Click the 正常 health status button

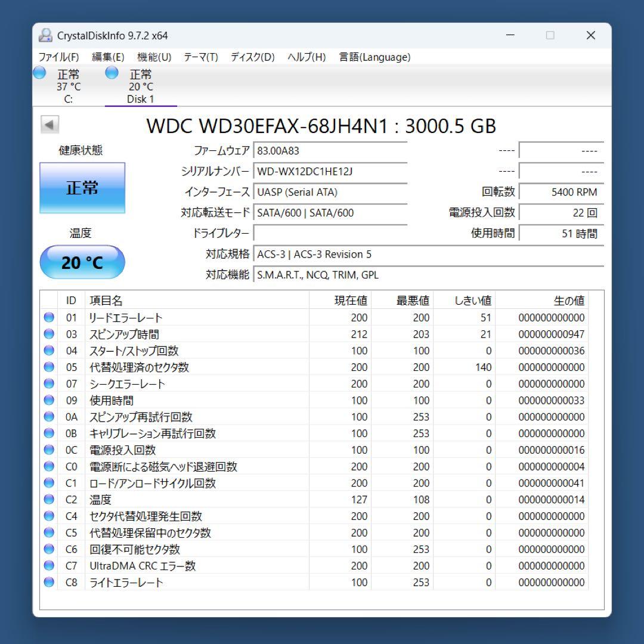pyautogui.click(x=82, y=187)
